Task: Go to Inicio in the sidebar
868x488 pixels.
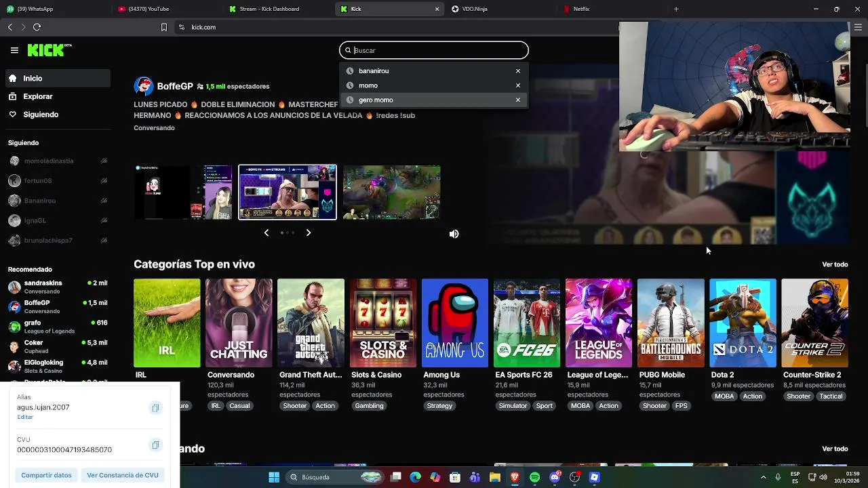Action: click(x=58, y=79)
